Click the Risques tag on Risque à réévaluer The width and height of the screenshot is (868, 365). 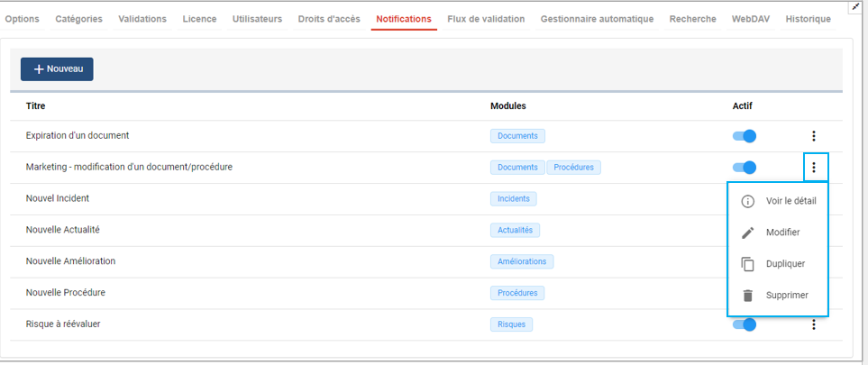coord(511,324)
